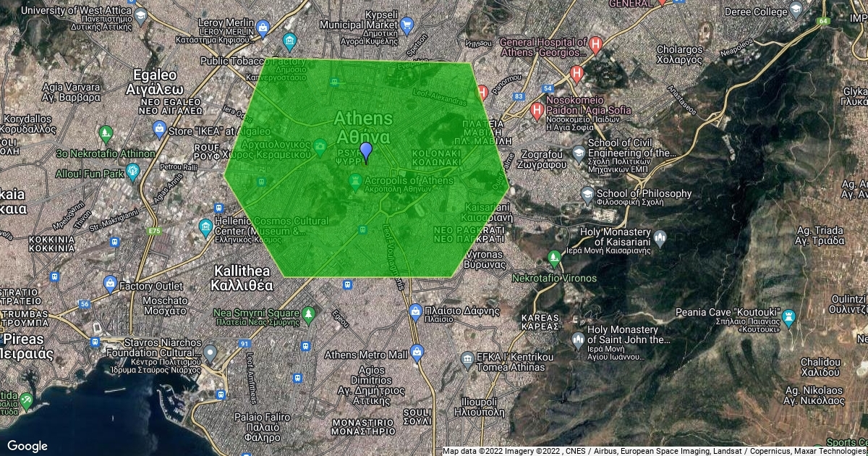Viewport: 868px width, 456px height.
Task: Click the Kallithea district label
Action: tap(242, 276)
